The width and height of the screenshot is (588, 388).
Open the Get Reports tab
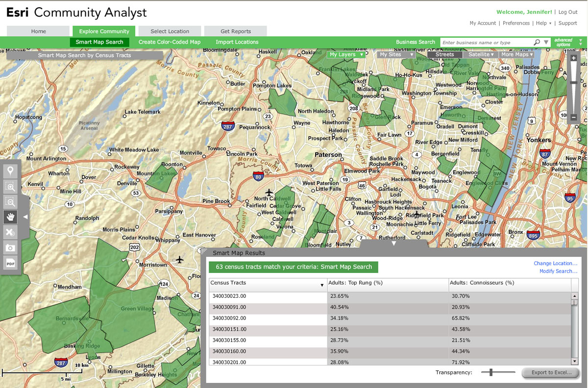click(x=236, y=31)
